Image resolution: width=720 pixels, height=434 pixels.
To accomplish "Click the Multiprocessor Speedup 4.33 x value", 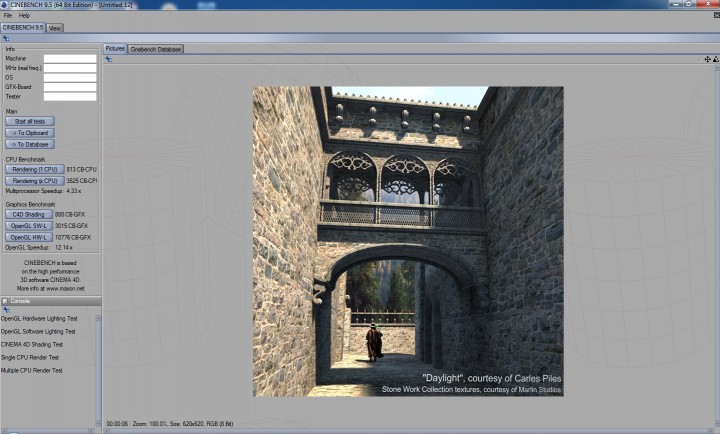I will [x=73, y=191].
